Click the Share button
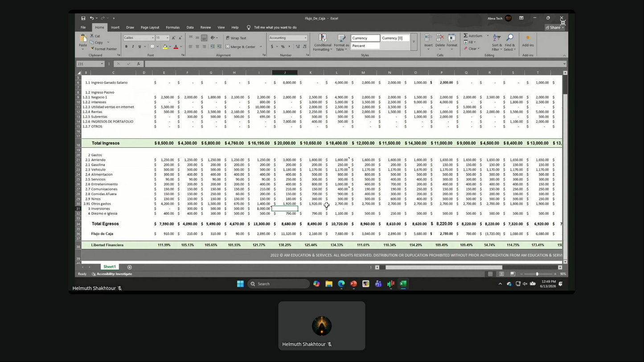The width and height of the screenshot is (644, 362). [x=554, y=28]
